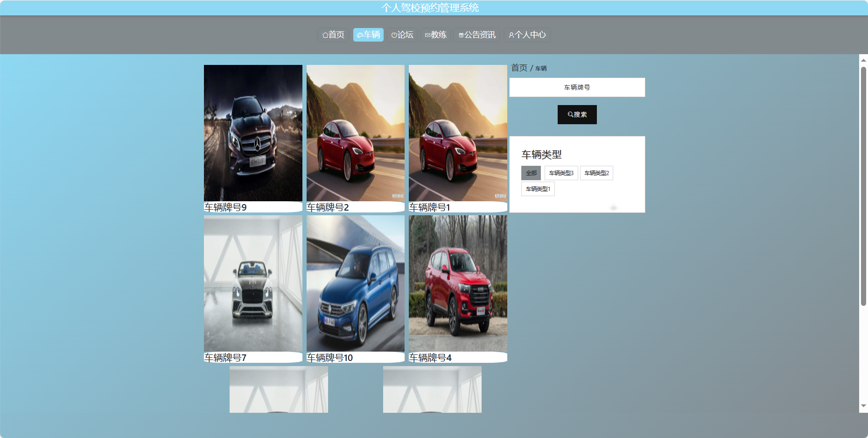Click the 车辆牌号1 label
Screen dimensions: 868x438
(430, 207)
